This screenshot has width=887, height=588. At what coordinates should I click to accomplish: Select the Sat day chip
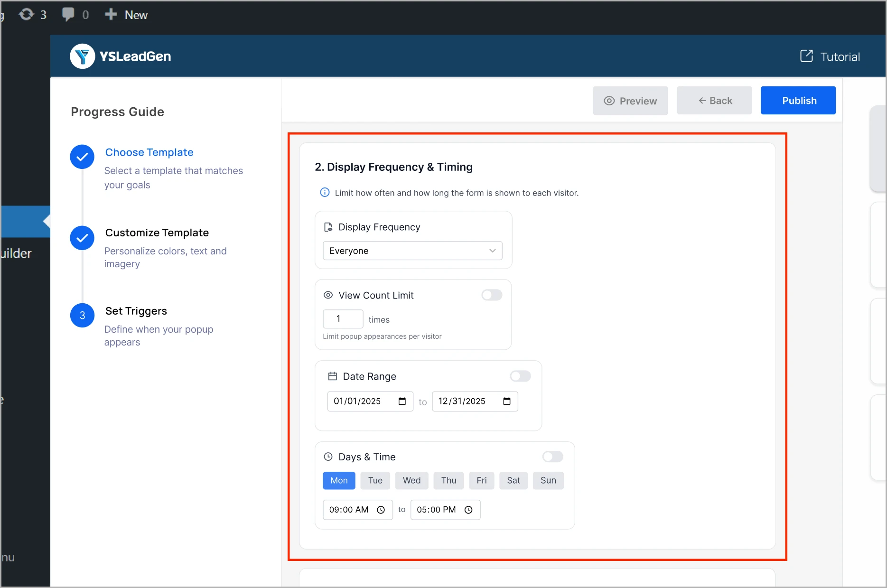514,480
